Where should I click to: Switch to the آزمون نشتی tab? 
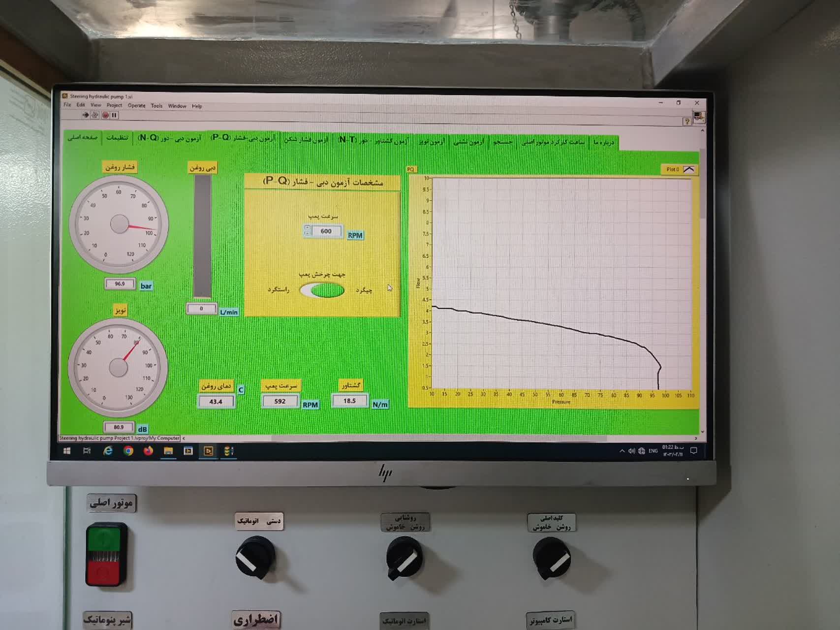coord(468,142)
